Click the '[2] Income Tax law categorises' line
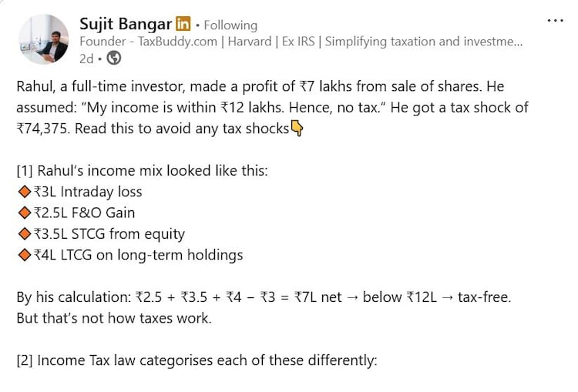The height and width of the screenshot is (392, 578). 197,360
